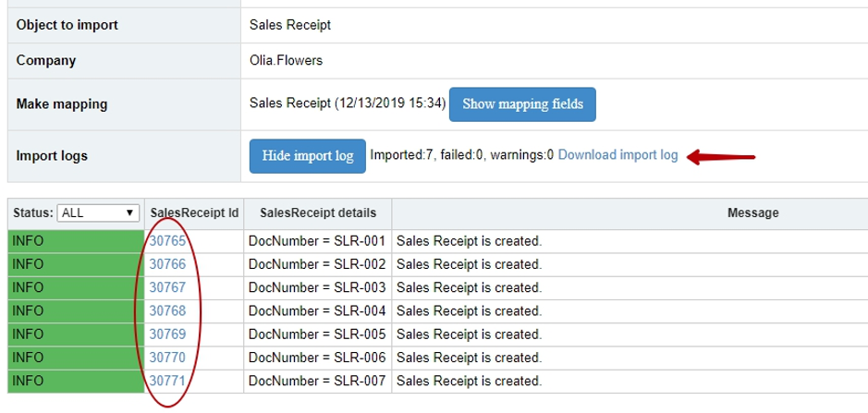The height and width of the screenshot is (413, 868).
Task: Click the Message column header
Action: coord(752,213)
